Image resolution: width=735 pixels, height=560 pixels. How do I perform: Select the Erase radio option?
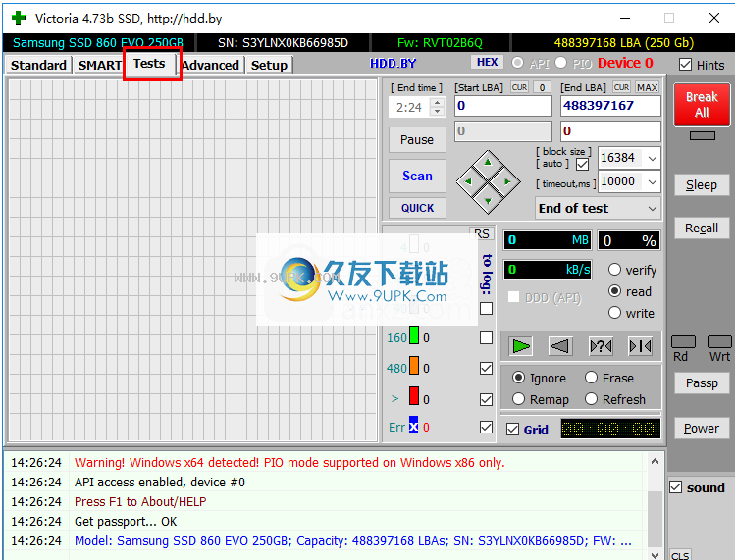[591, 378]
